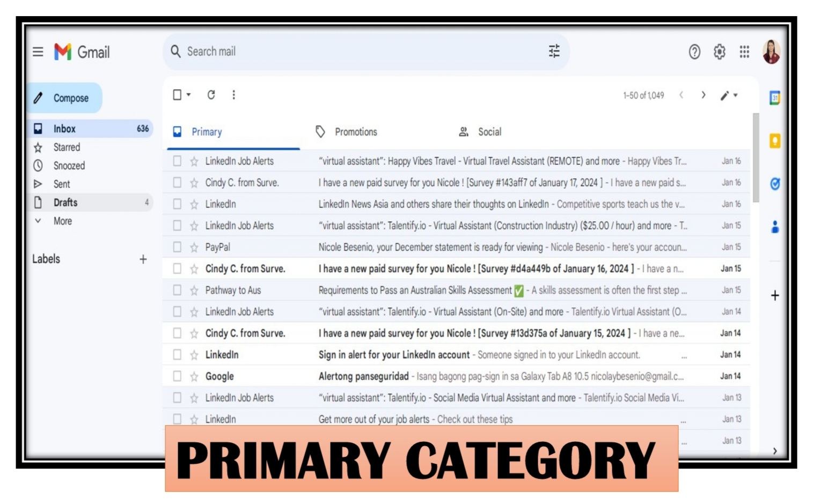Collapse the right side panel chevron
Screen dimensions: 813x504
coord(775,451)
